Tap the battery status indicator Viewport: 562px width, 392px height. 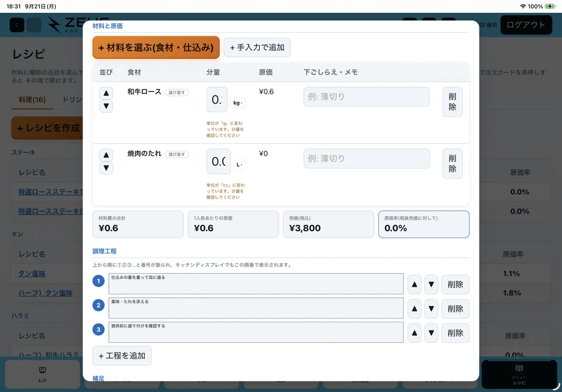[x=550, y=6]
